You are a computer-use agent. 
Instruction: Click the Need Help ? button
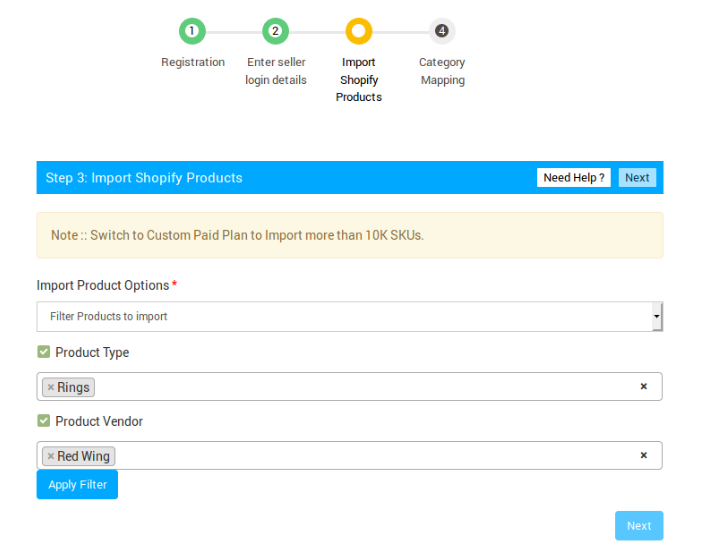[574, 178]
